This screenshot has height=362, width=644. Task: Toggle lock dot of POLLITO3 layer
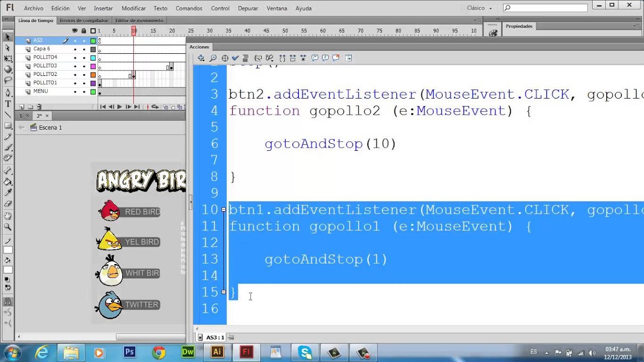(x=84, y=66)
